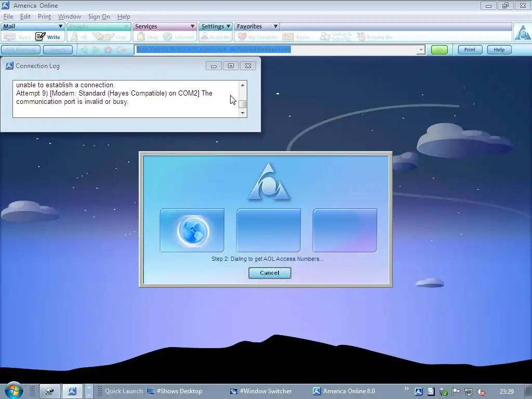Cancel the dialing process

tap(270, 273)
